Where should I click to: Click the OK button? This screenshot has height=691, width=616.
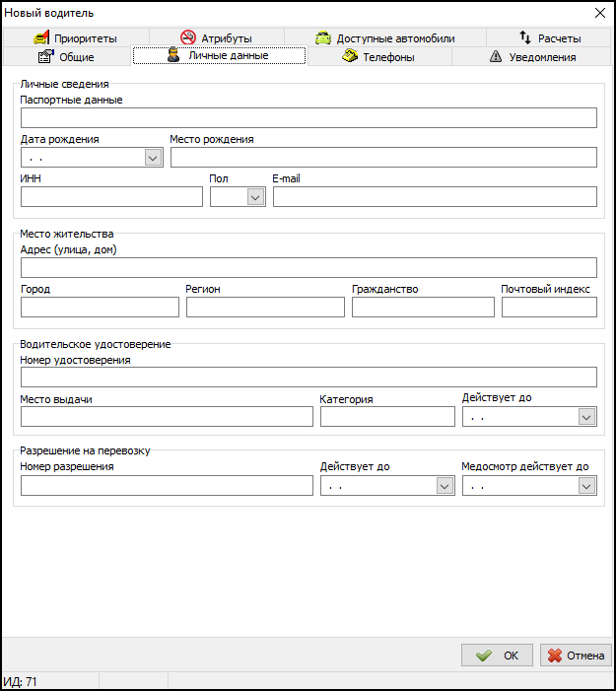click(497, 656)
